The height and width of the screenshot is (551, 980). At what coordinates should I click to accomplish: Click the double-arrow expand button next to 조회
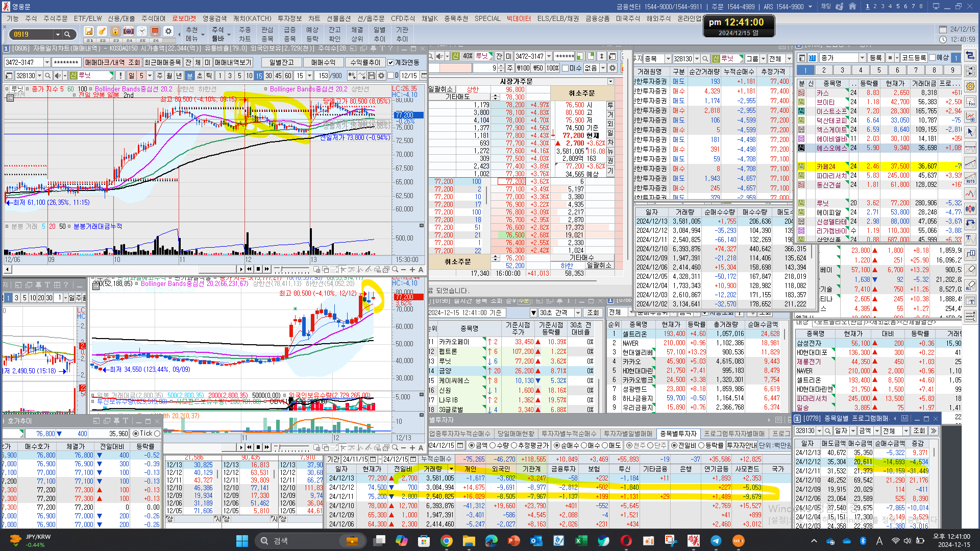[934, 431]
